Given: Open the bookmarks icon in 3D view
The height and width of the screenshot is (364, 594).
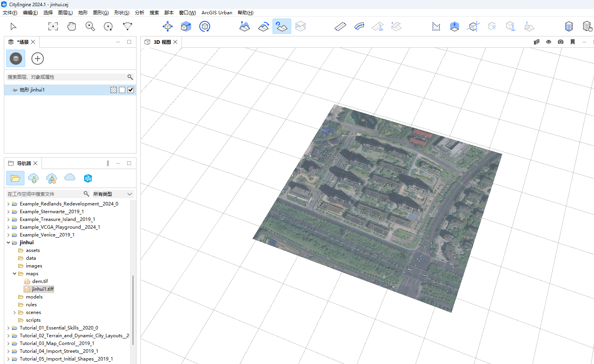Looking at the screenshot, I should tap(573, 42).
